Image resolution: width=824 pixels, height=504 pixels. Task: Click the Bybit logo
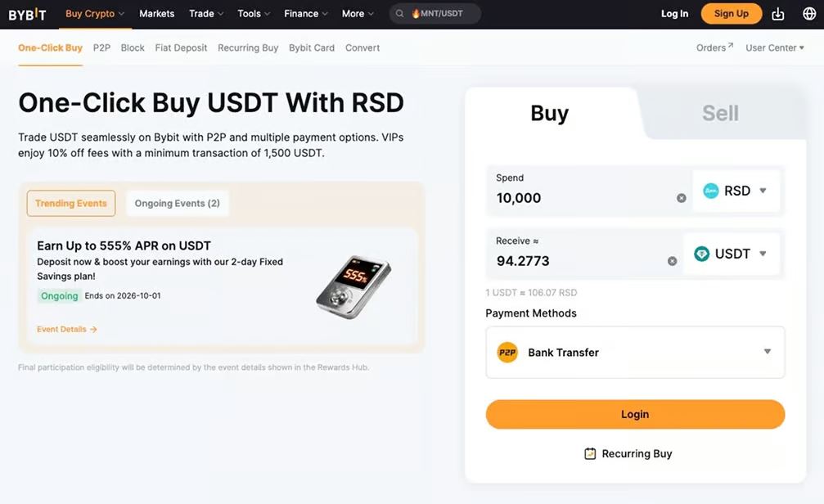click(27, 14)
